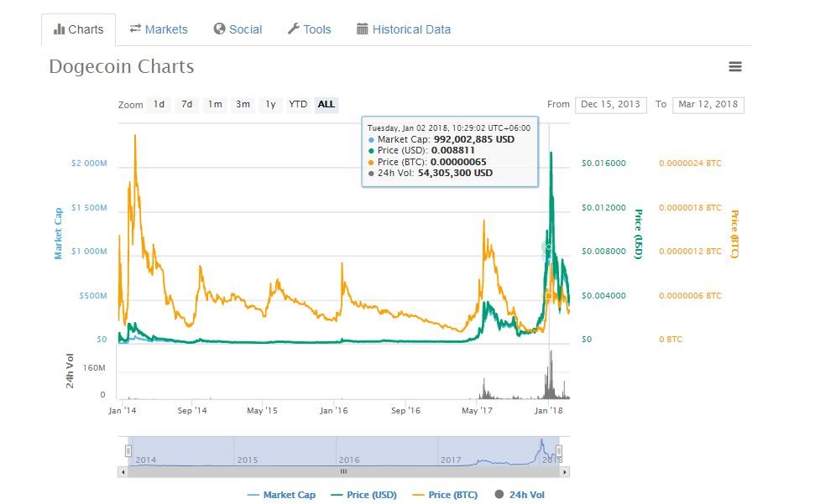The image size is (815, 504).
Task: Grab the left navigator range handle
Action: coord(128,451)
